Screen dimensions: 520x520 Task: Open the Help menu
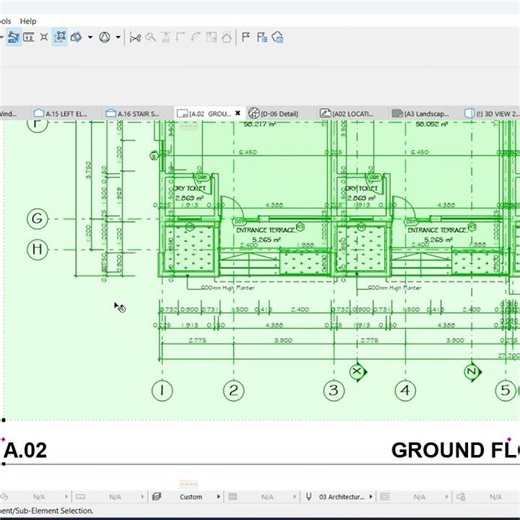pos(28,21)
